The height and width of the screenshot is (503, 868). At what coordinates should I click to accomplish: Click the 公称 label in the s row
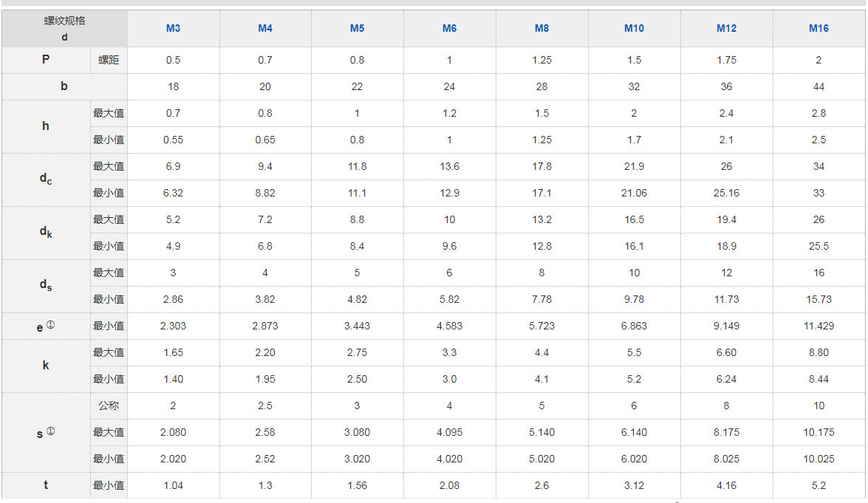109,406
